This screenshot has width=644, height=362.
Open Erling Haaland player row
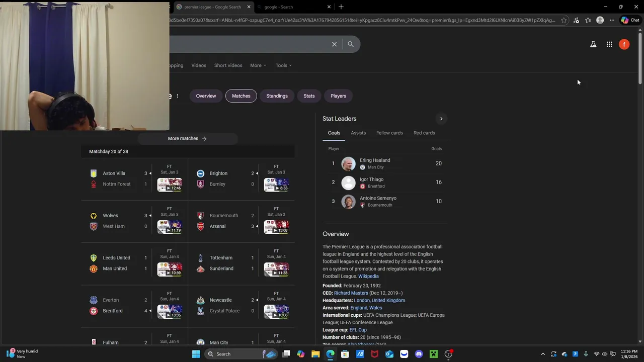coord(385,163)
